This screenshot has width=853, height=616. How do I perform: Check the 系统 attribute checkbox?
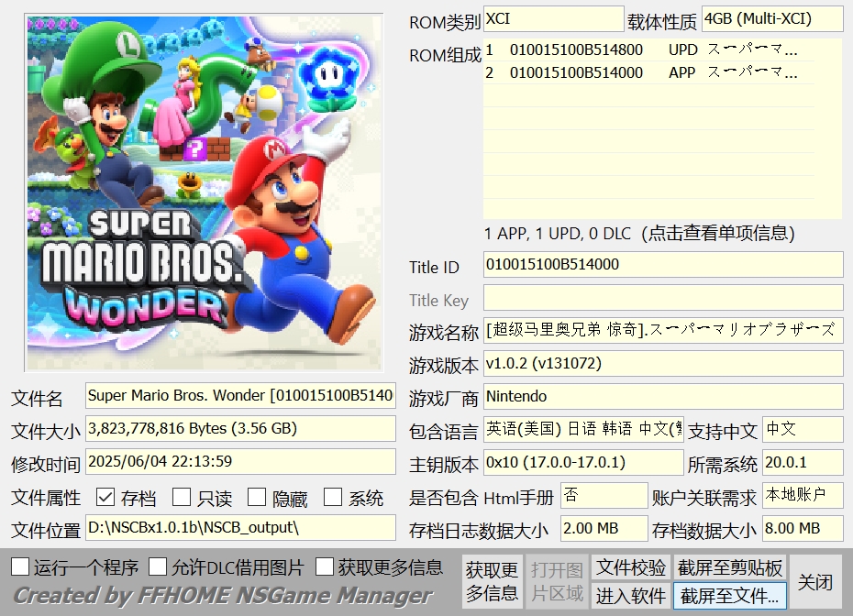[x=333, y=498]
